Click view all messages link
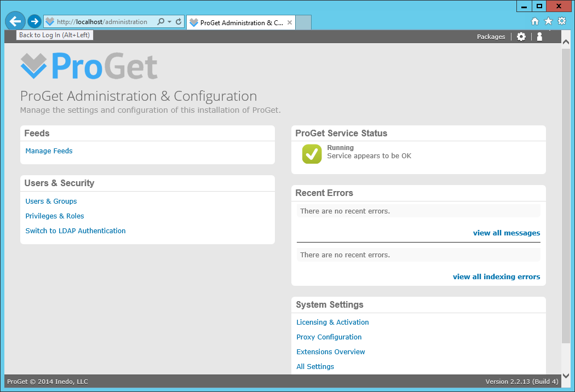Image resolution: width=575 pixels, height=392 pixels. point(507,233)
